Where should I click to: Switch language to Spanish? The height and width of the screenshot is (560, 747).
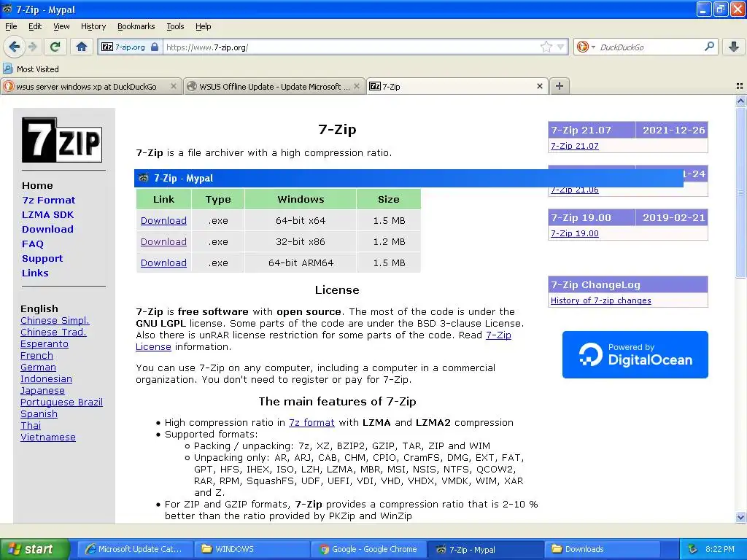[39, 414]
